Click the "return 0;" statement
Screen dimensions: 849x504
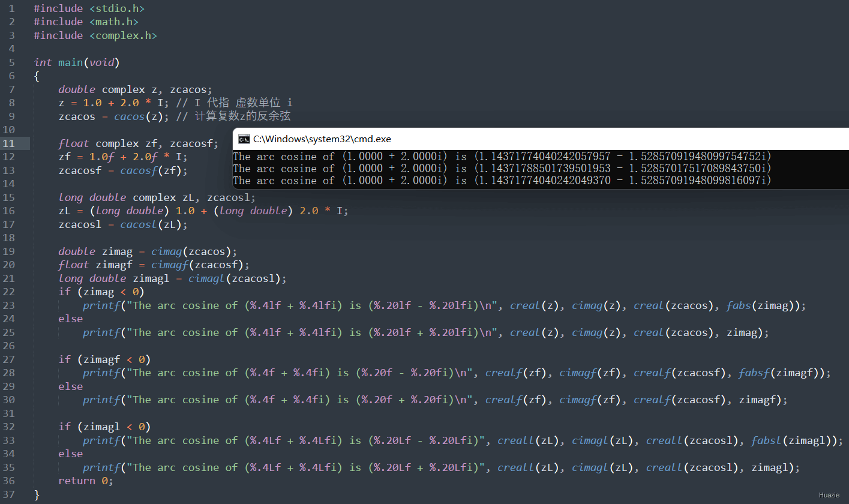click(86, 481)
